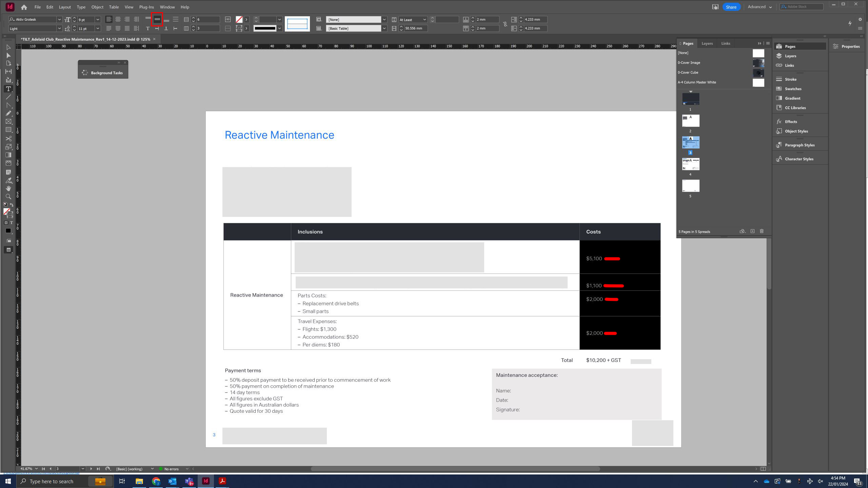Click the Share button

coord(731,7)
